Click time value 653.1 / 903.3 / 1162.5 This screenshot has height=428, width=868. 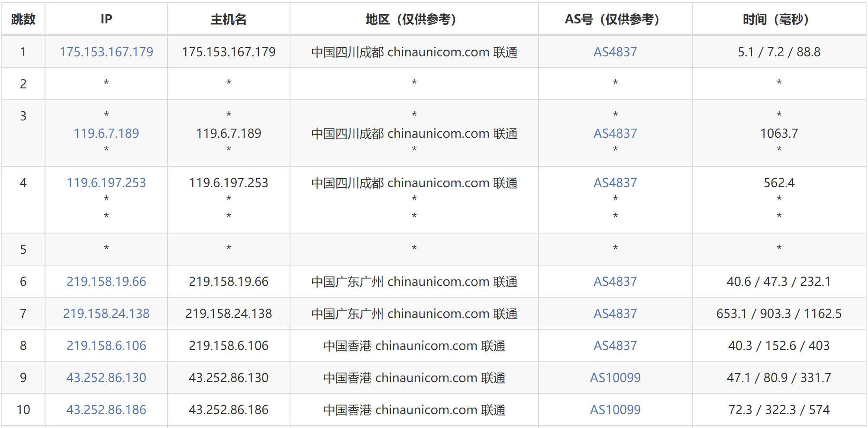[x=779, y=314]
